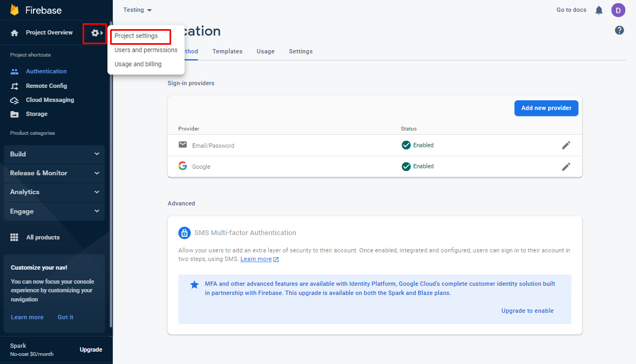Select Usage and billing menu entry

[x=138, y=64]
